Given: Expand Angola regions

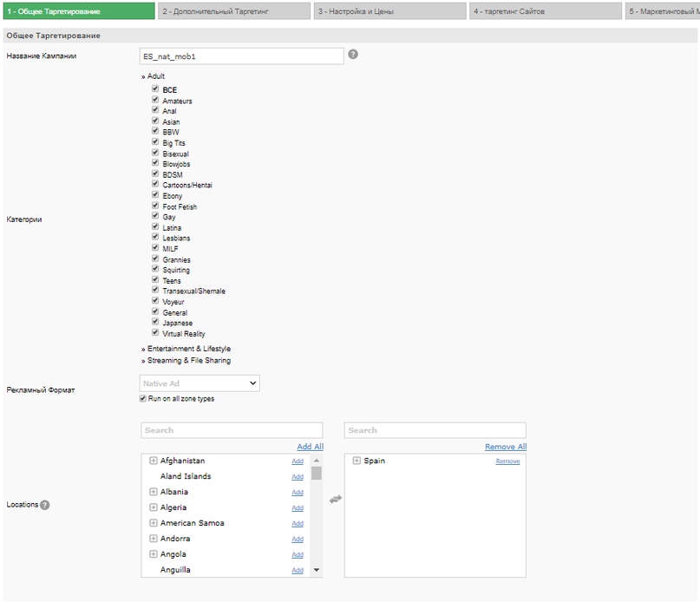Looking at the screenshot, I should pos(154,554).
